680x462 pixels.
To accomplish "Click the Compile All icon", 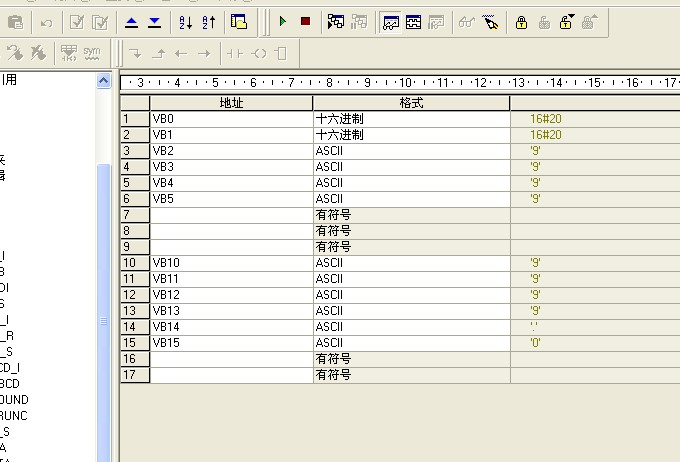I will 100,22.
